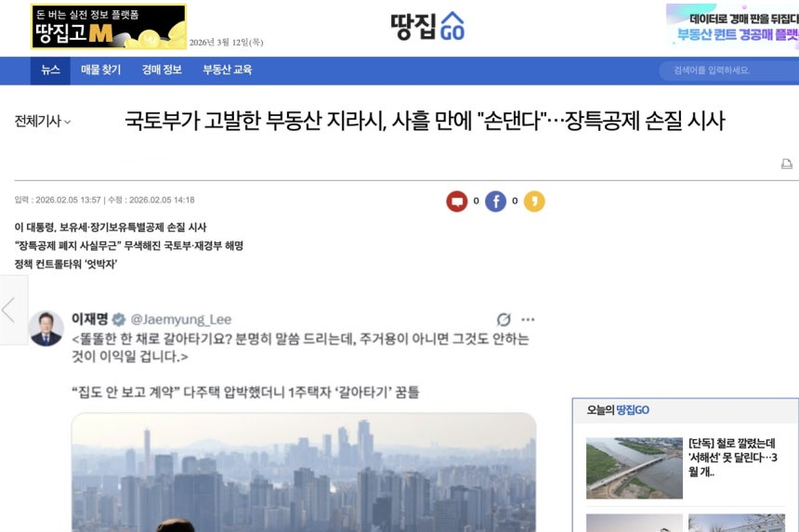
Task: Click the 땅집GO logo at top center
Action: tap(427, 26)
